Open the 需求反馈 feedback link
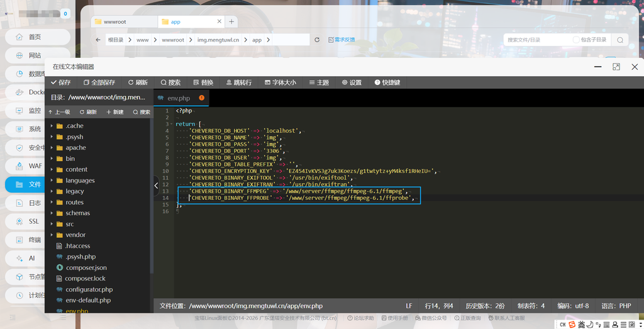 [341, 40]
